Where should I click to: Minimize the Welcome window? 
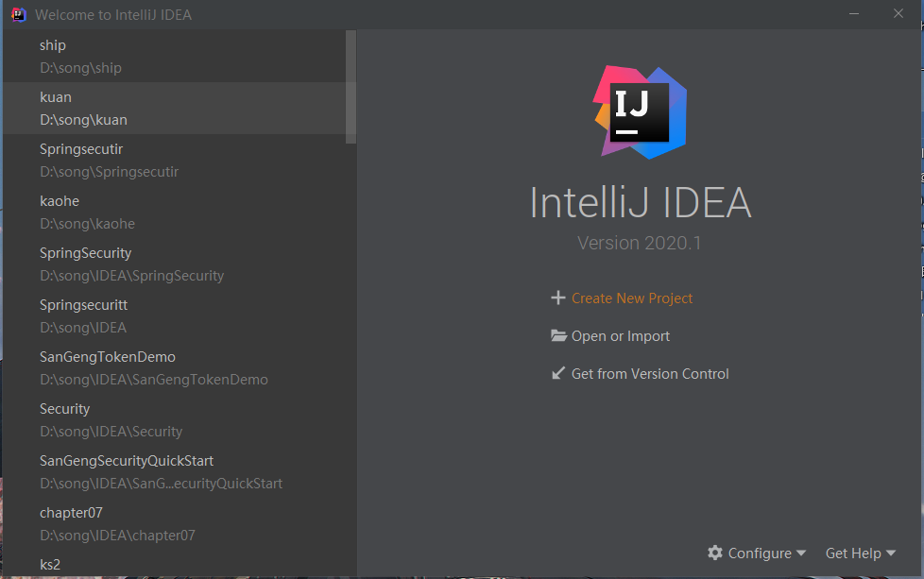[854, 14]
